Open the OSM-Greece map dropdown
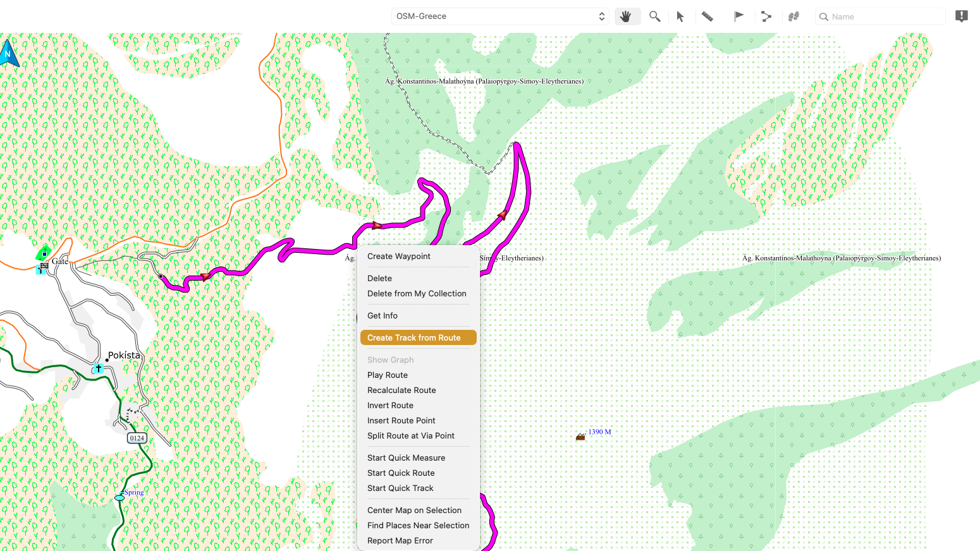980x551 pixels. click(x=499, y=16)
